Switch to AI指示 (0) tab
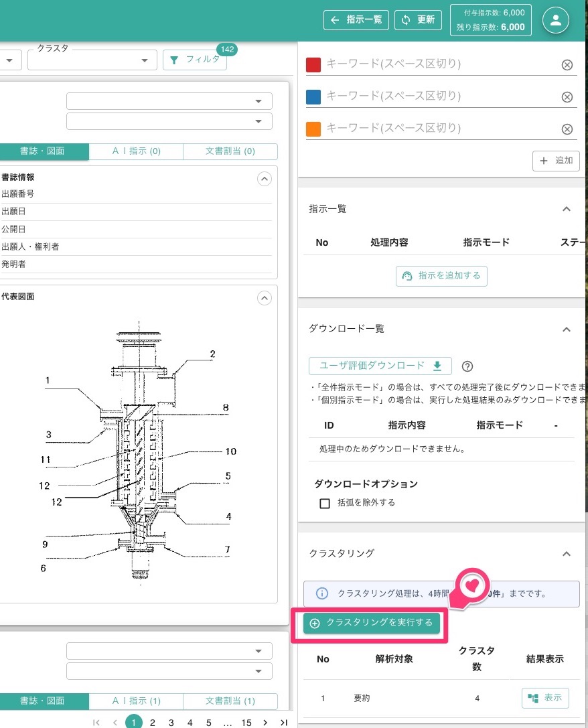This screenshot has height=728, width=588. tap(136, 151)
